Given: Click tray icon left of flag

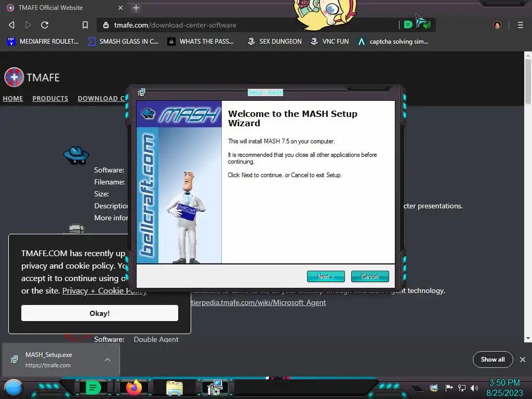Looking at the screenshot, I should coord(434,388).
